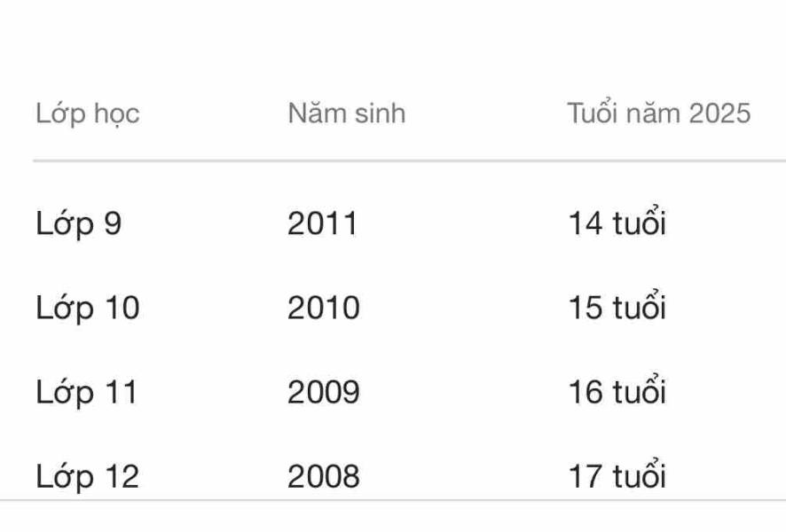
Task: Click the Năm sinh column header
Action: (x=346, y=113)
